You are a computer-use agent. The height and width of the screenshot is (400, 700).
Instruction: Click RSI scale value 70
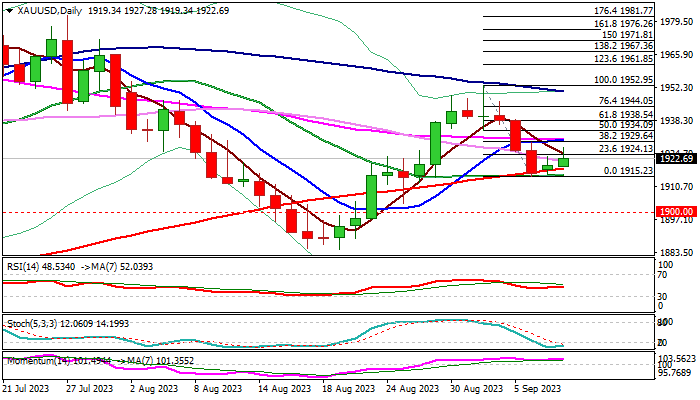coord(662,275)
